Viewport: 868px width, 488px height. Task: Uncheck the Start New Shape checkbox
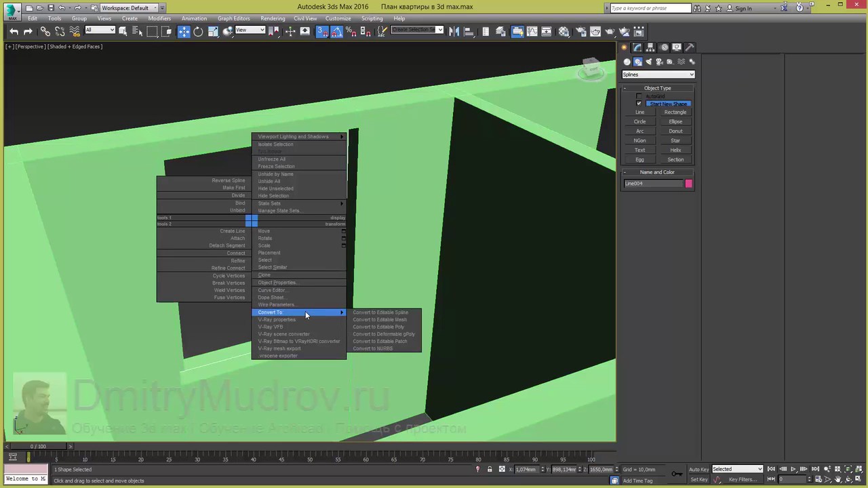point(639,104)
